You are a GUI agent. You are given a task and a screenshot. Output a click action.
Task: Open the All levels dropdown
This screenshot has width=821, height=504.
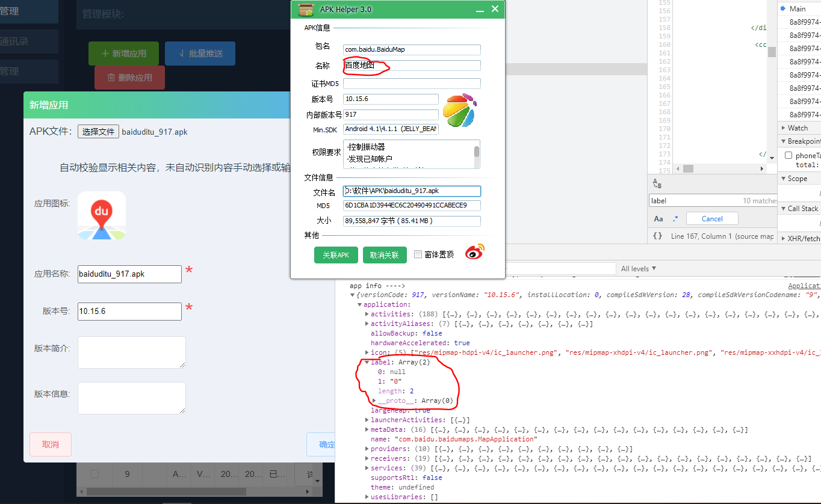click(x=637, y=268)
